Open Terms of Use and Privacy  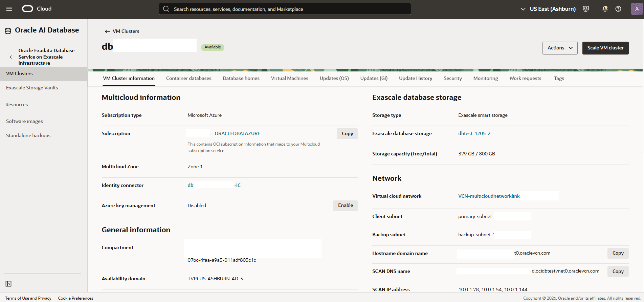pos(28,298)
